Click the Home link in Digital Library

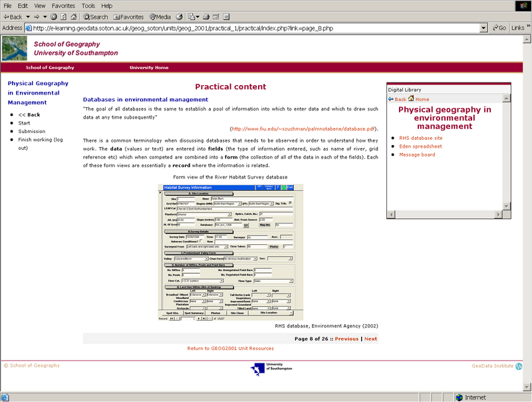[x=422, y=99]
